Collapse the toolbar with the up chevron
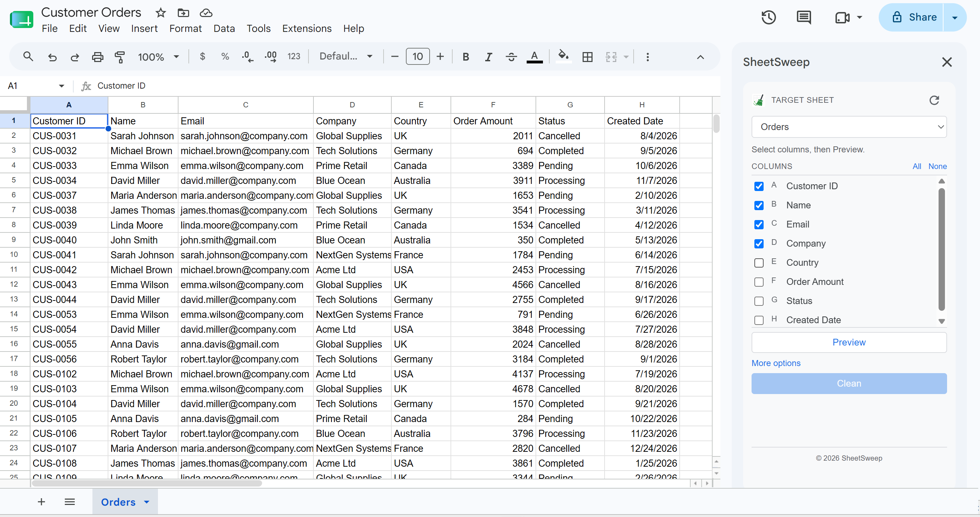The width and height of the screenshot is (980, 517). pyautogui.click(x=701, y=57)
